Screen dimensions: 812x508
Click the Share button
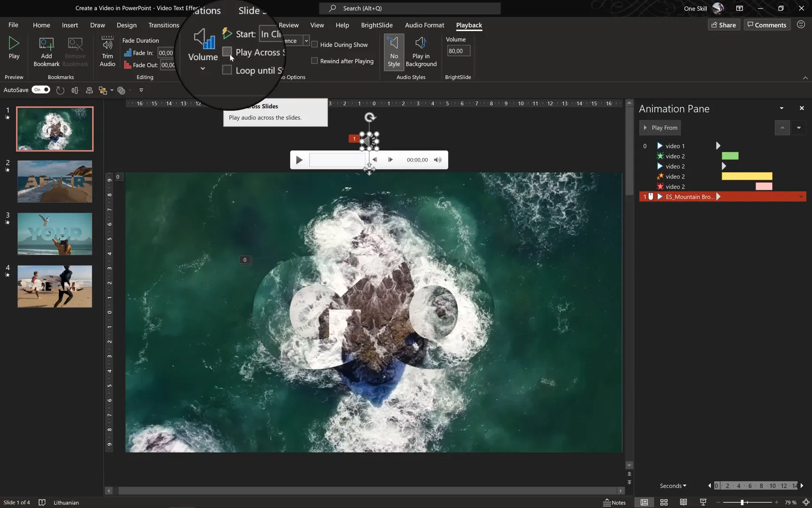click(724, 25)
